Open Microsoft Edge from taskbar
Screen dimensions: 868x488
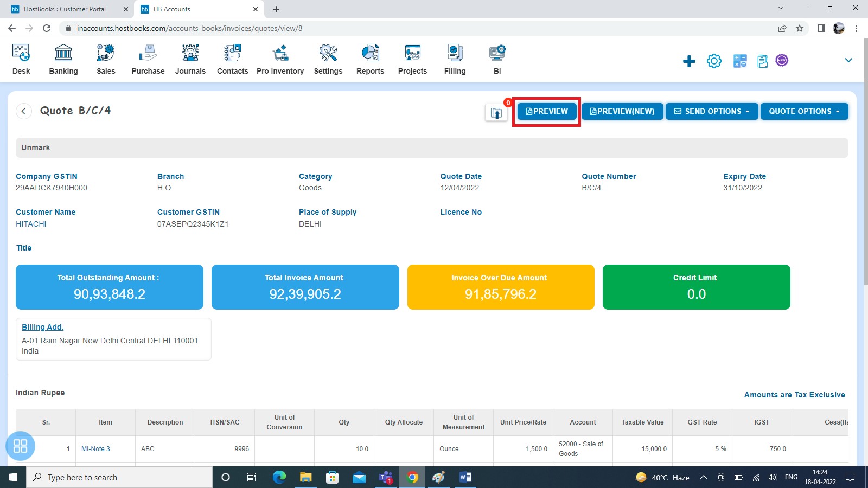tap(279, 477)
